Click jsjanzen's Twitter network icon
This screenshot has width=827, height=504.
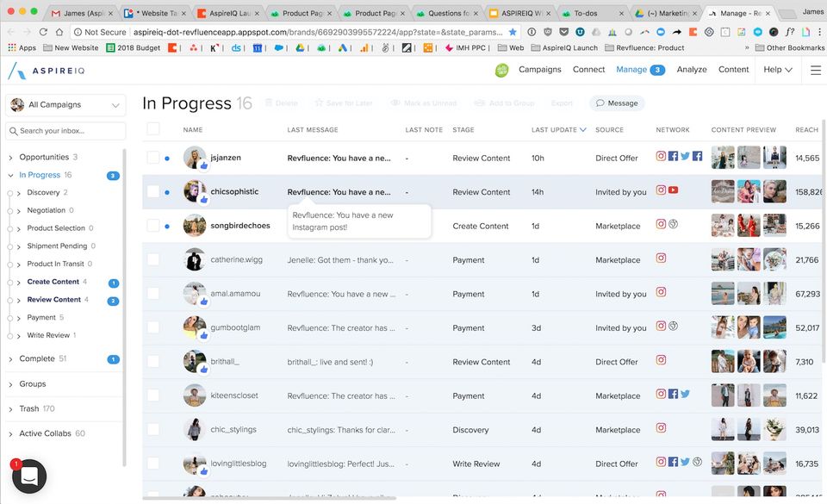pyautogui.click(x=685, y=157)
